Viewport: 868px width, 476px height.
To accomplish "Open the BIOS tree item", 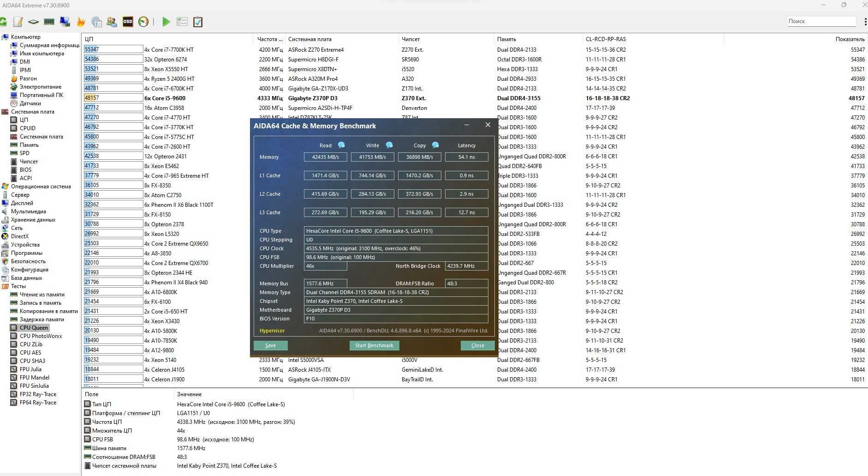I will click(25, 170).
